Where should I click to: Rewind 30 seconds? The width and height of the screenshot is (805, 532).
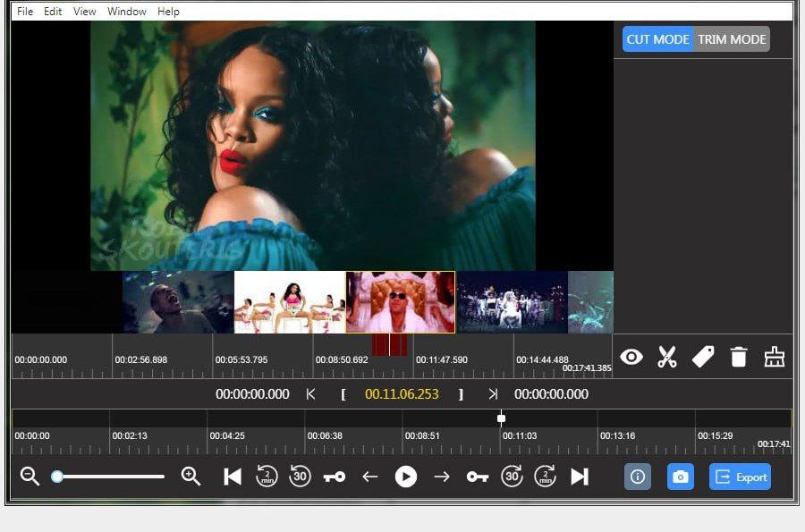click(x=301, y=477)
